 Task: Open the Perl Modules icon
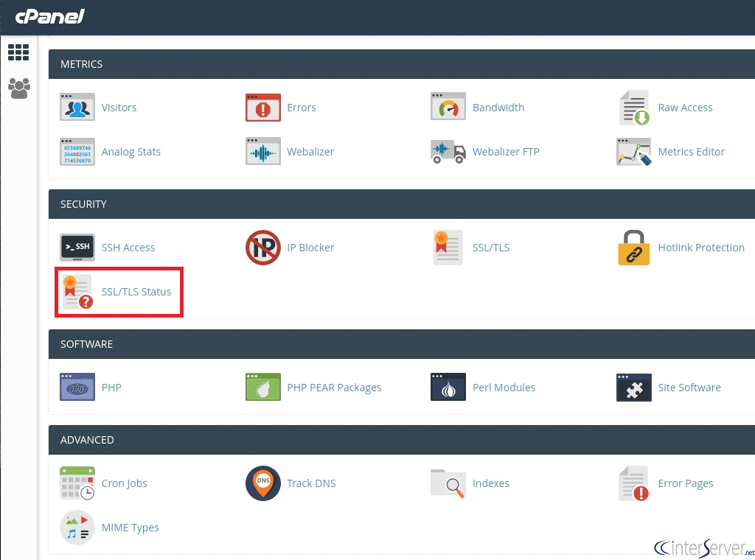pos(448,387)
